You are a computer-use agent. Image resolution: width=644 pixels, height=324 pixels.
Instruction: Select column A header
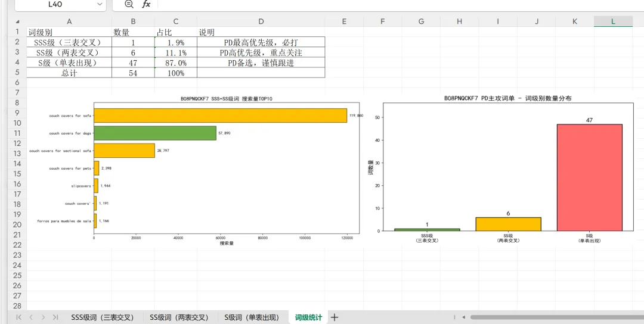(69, 21)
